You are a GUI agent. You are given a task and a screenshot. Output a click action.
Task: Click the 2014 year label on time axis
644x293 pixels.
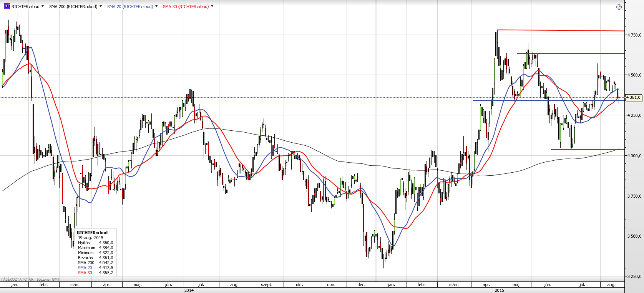tap(189, 290)
